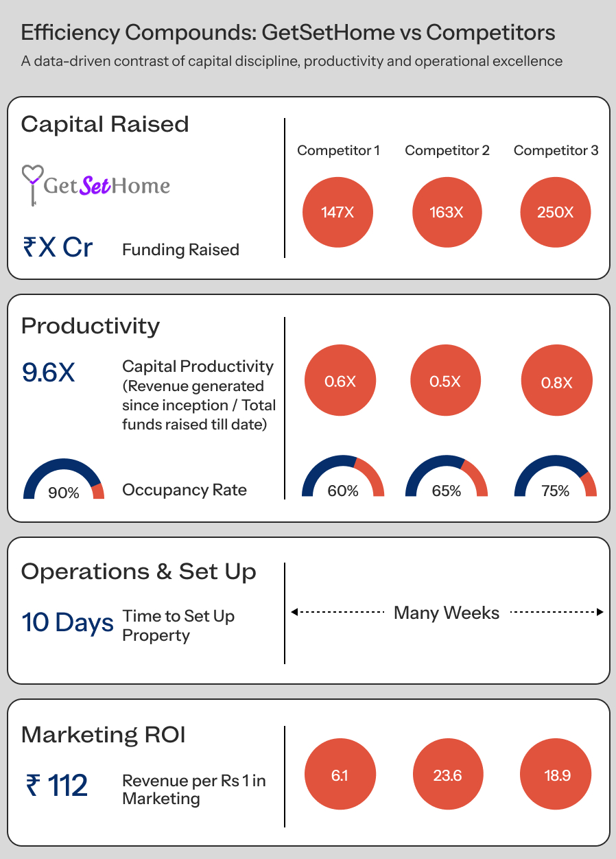
Task: Select the 18.9 marketing ROI circle
Action: click(x=556, y=775)
